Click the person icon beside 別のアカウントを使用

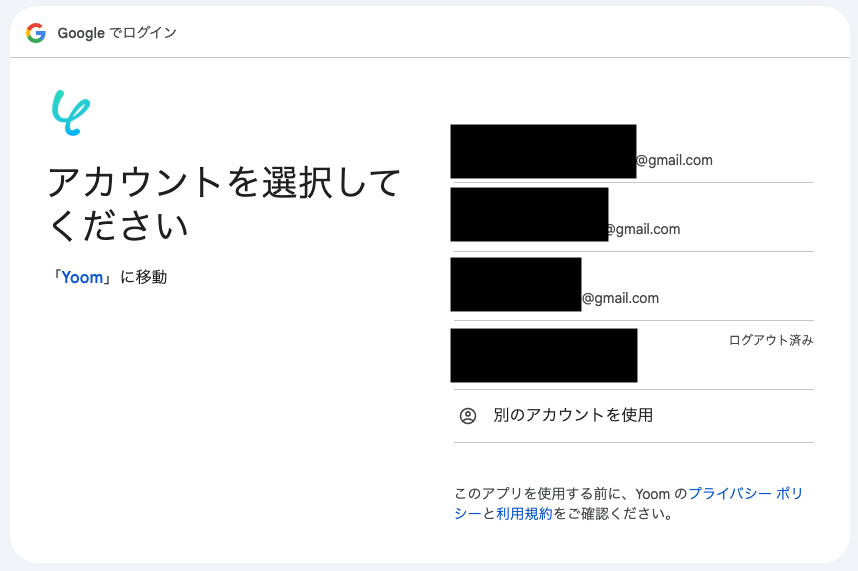[468, 416]
